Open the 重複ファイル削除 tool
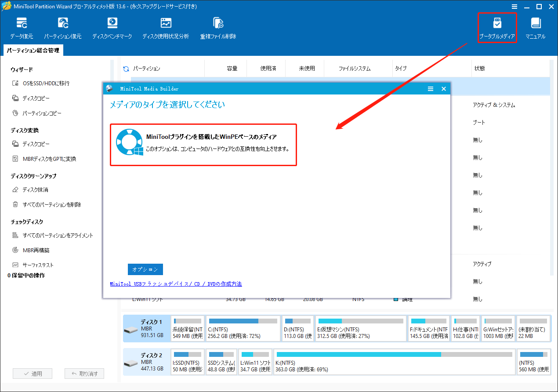 click(218, 29)
